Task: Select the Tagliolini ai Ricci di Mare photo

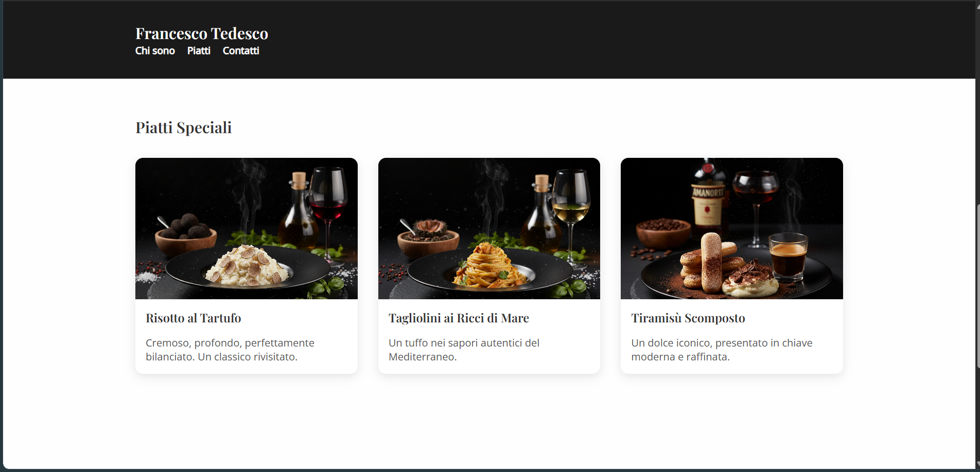Action: click(489, 228)
